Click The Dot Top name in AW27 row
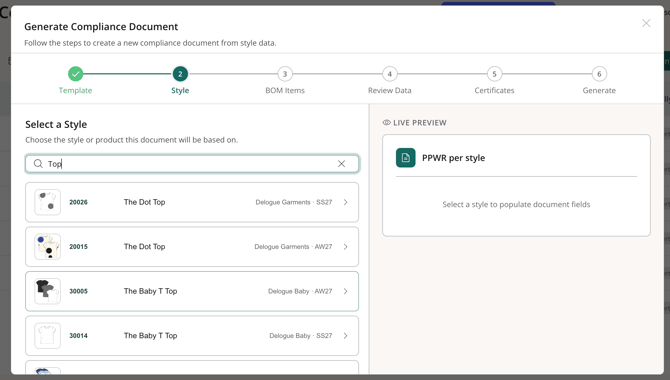The width and height of the screenshot is (670, 380). click(144, 247)
